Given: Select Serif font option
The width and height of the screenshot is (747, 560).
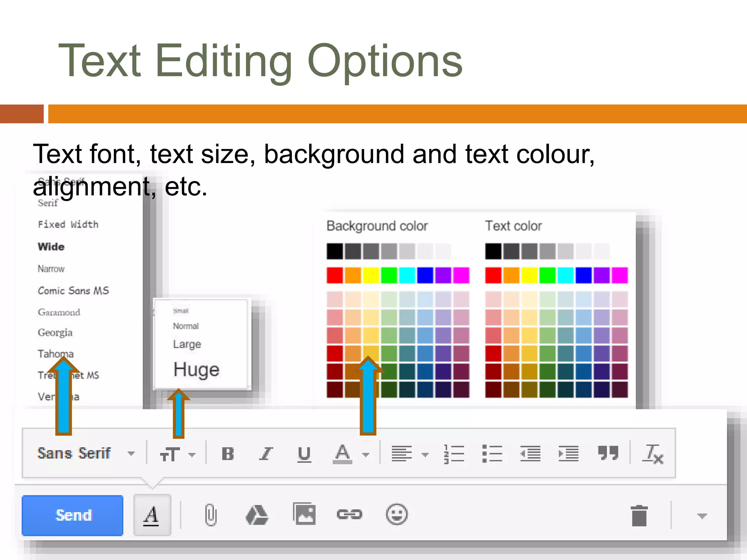Looking at the screenshot, I should pos(48,203).
